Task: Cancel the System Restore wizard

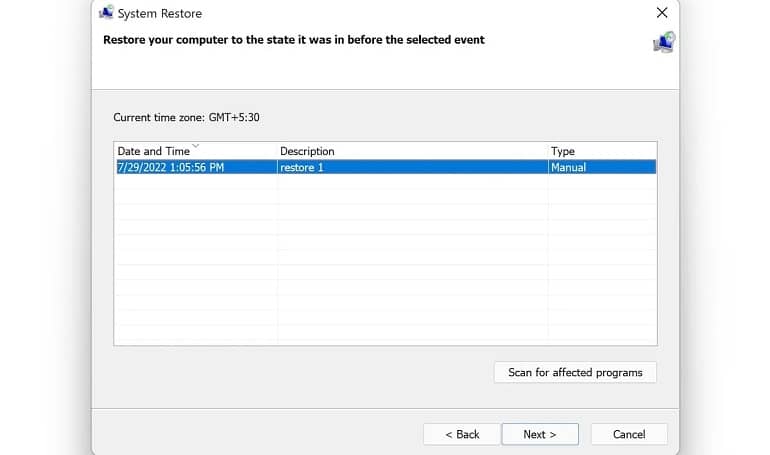Action: tap(629, 434)
